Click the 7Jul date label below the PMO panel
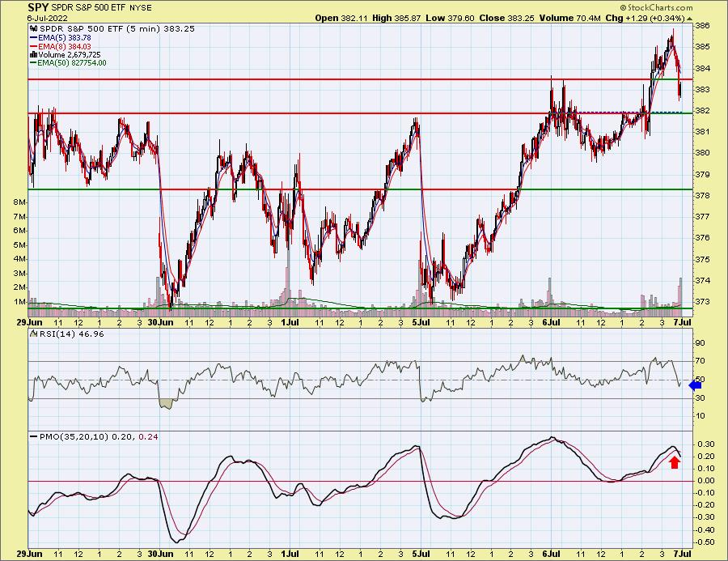 click(x=683, y=554)
